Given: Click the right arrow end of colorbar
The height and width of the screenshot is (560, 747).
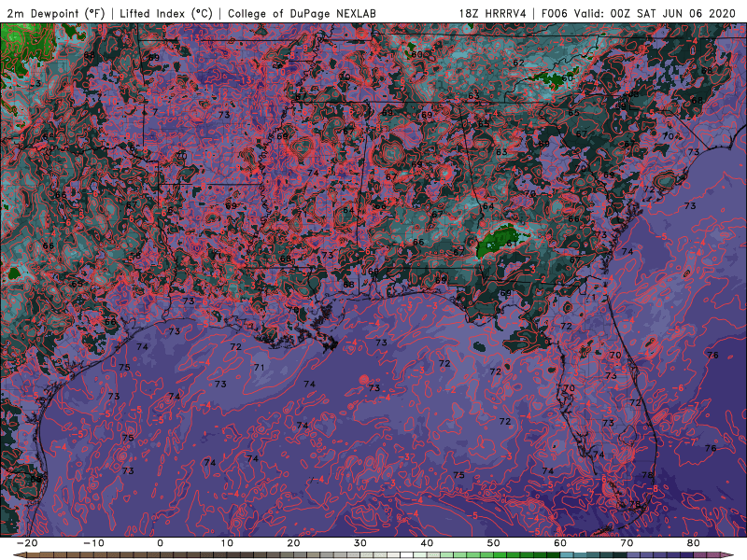Looking at the screenshot, I should click(727, 555).
